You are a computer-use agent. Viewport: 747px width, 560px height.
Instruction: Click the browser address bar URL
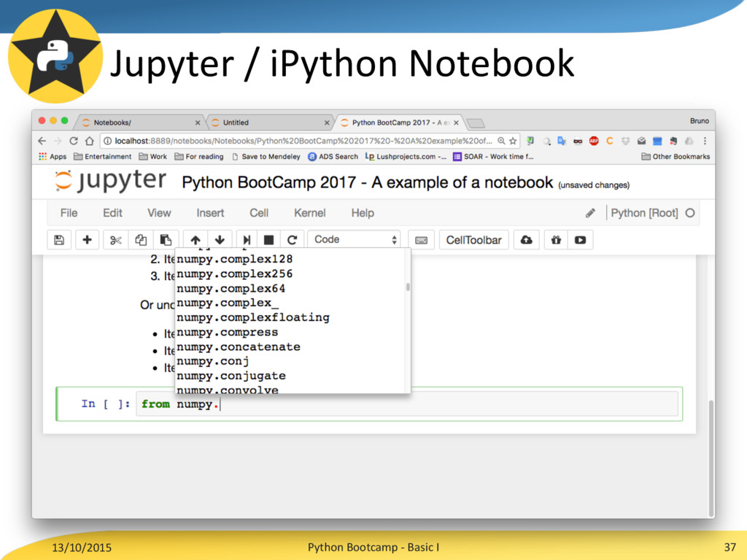pos(303,141)
